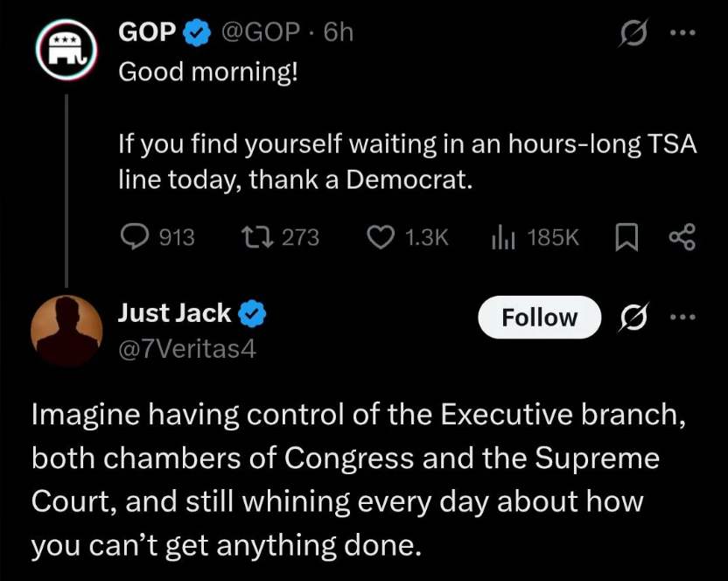Click the Just Jack display name
728x581 pixels.
pyautogui.click(x=174, y=312)
